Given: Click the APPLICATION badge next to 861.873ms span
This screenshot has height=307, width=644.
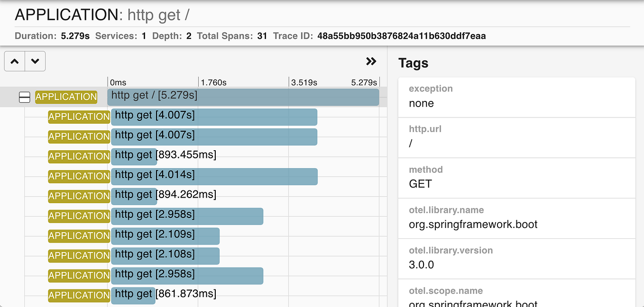Looking at the screenshot, I should pyautogui.click(x=79, y=295).
